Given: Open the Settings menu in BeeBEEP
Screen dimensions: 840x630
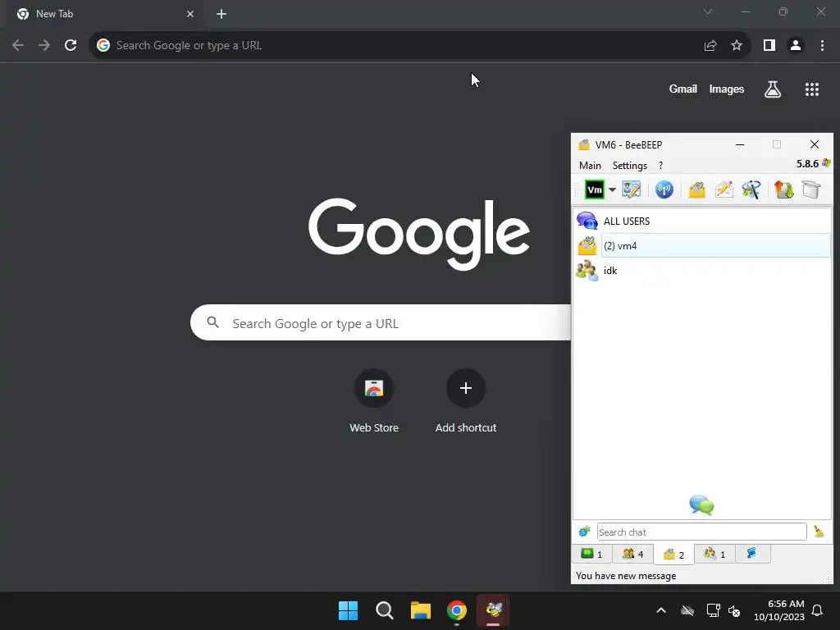Looking at the screenshot, I should 629,166.
